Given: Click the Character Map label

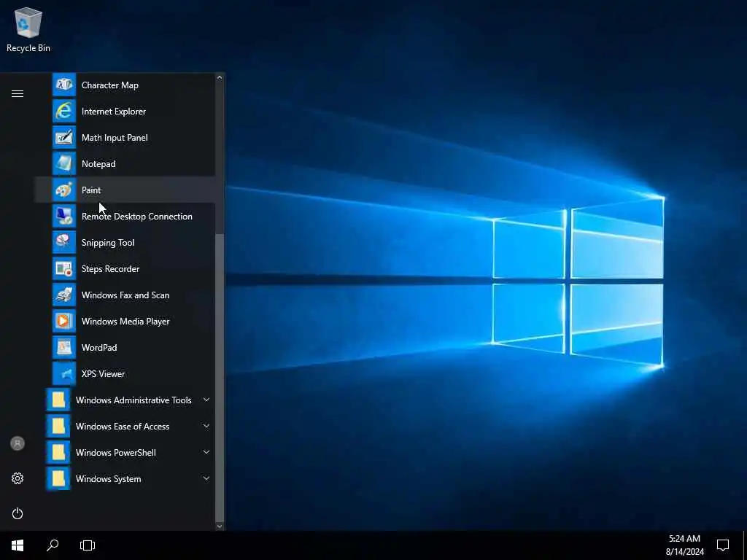Looking at the screenshot, I should point(110,85).
